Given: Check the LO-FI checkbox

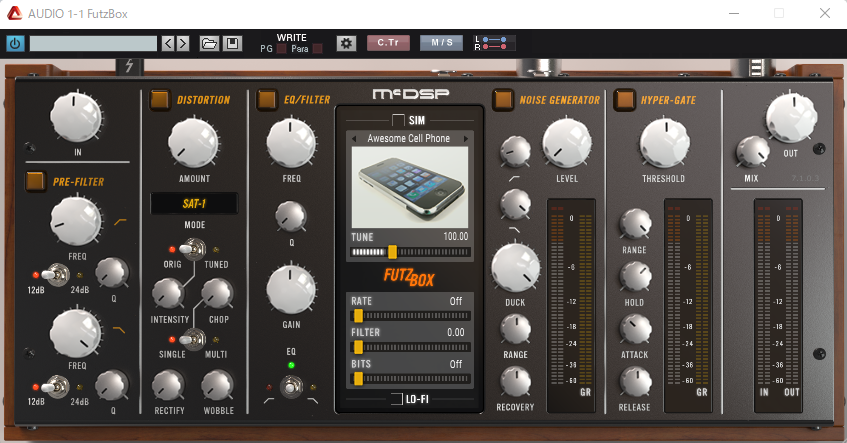Looking at the screenshot, I should [396, 399].
